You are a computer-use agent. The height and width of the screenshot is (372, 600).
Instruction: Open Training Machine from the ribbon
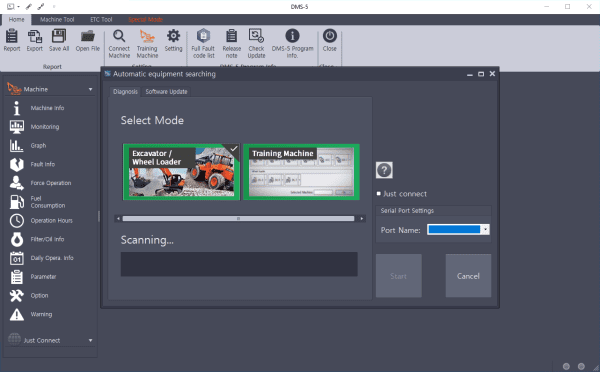tap(147, 44)
